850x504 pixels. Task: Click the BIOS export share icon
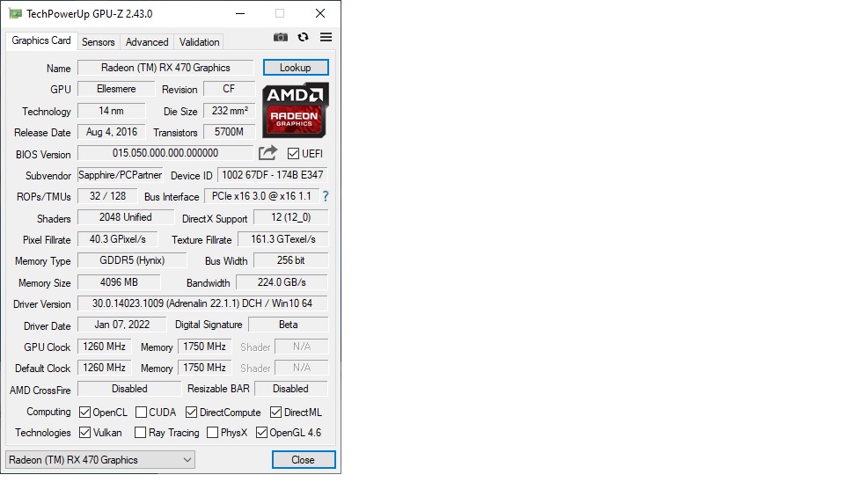tap(267, 153)
